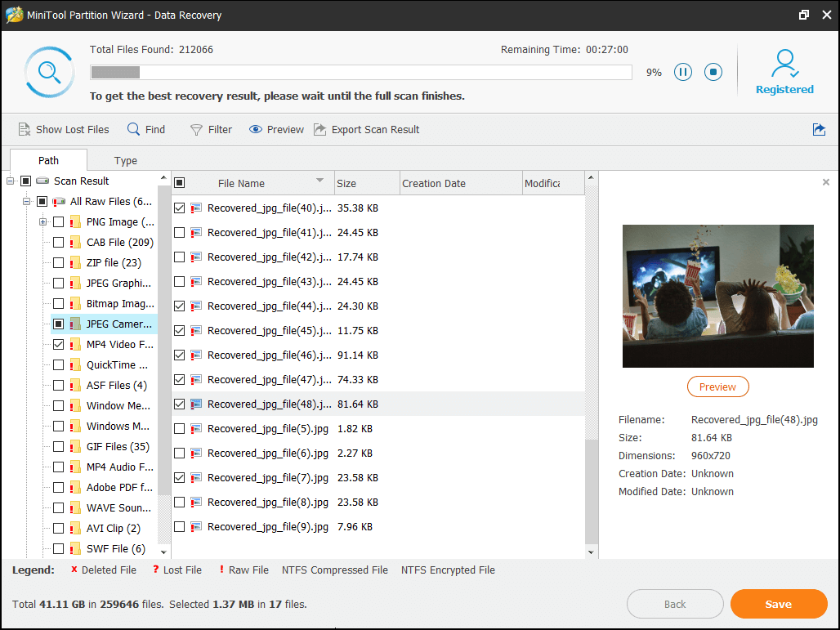Uncheck Recovered_jpg_file(7).jpg checkbox
The height and width of the screenshot is (630, 840).
point(180,477)
